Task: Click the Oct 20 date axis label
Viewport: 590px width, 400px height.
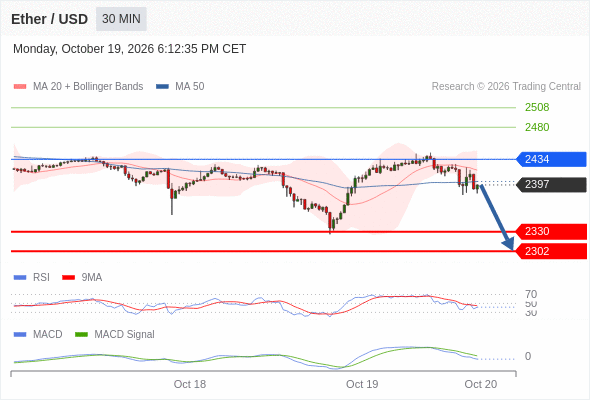Action: [x=481, y=384]
